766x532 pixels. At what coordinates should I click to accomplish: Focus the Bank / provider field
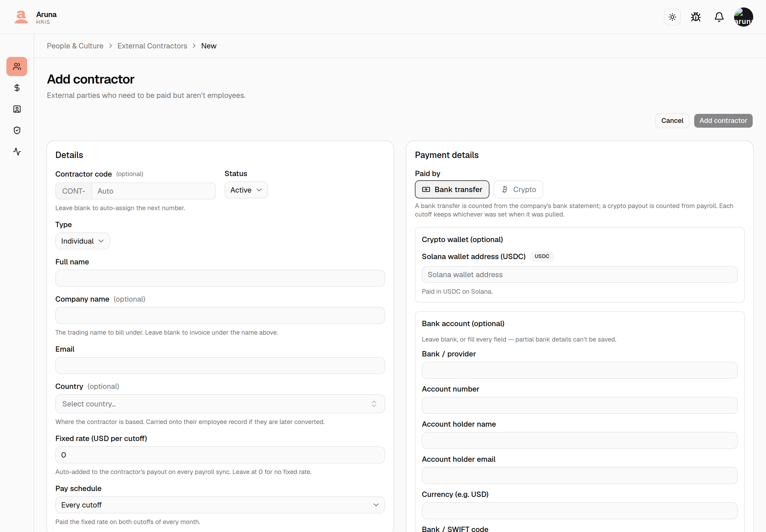point(580,370)
